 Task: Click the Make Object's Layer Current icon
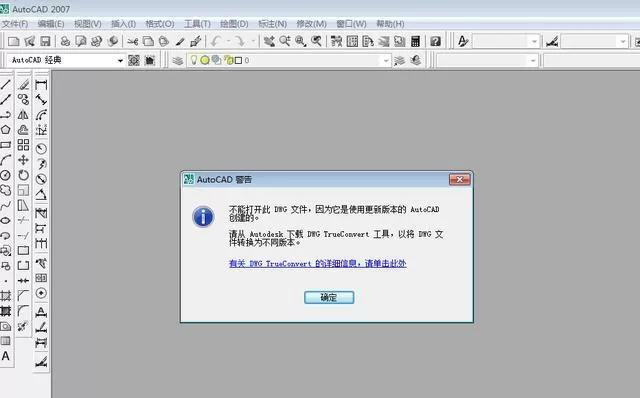pos(400,60)
